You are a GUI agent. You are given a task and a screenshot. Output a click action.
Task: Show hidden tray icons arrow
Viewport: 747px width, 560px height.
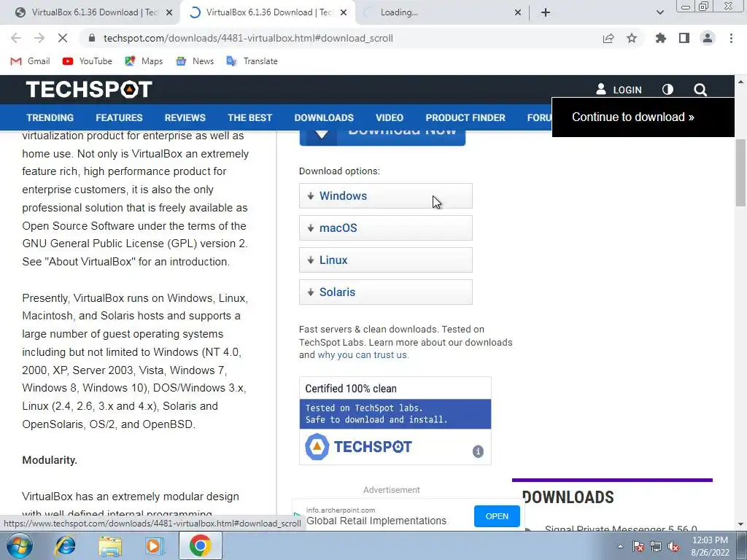click(620, 546)
